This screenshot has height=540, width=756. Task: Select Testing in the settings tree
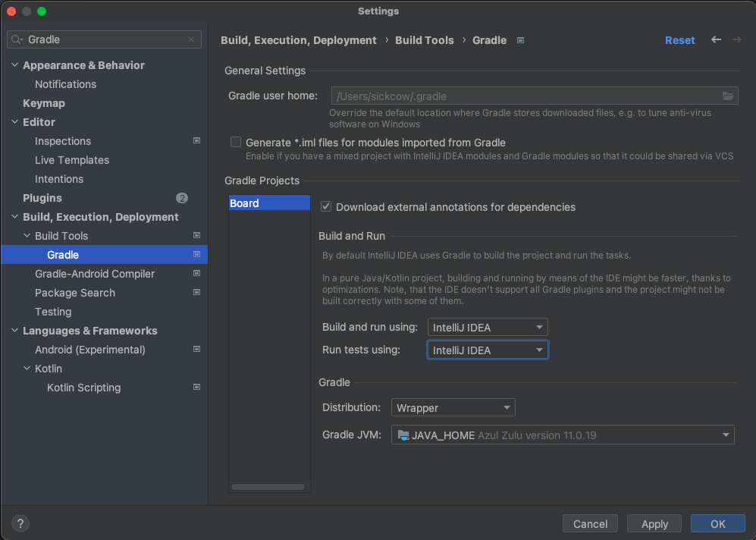click(x=53, y=312)
